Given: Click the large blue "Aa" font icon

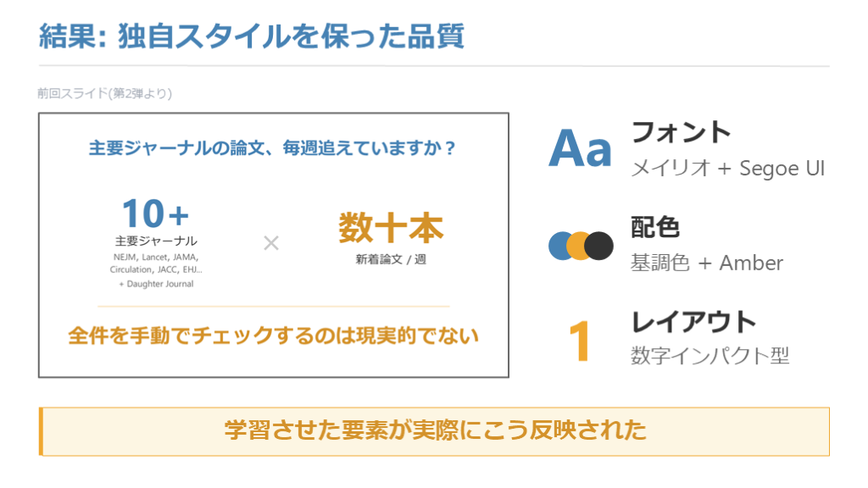Looking at the screenshot, I should (x=580, y=149).
